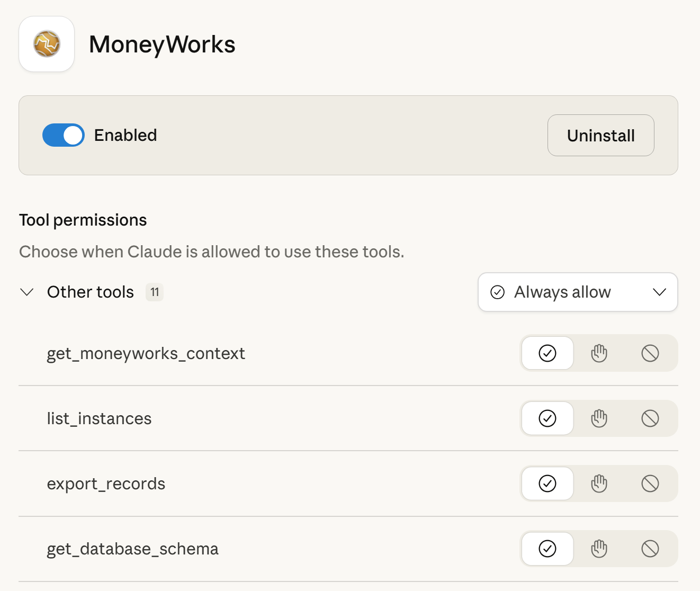Collapse the Other tools section chevron
This screenshot has height=591, width=700.
[x=26, y=292]
